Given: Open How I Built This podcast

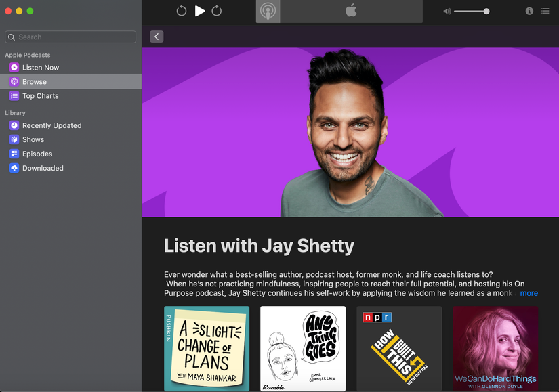Looking at the screenshot, I should [x=399, y=349].
